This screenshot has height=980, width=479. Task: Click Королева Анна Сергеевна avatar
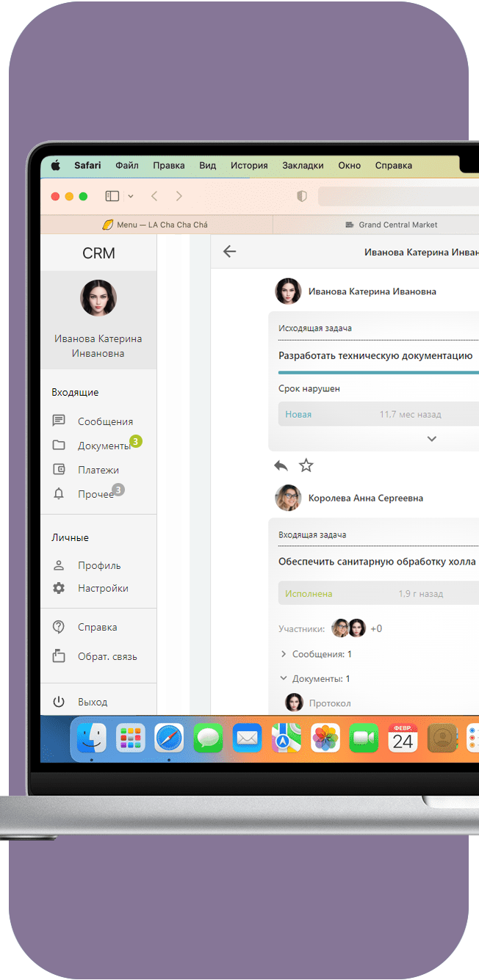click(288, 498)
